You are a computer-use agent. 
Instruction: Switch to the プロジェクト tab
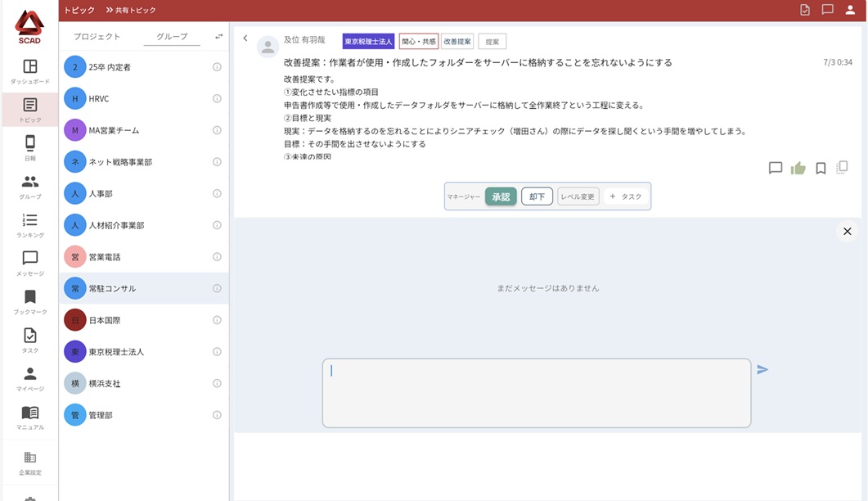pos(97,37)
